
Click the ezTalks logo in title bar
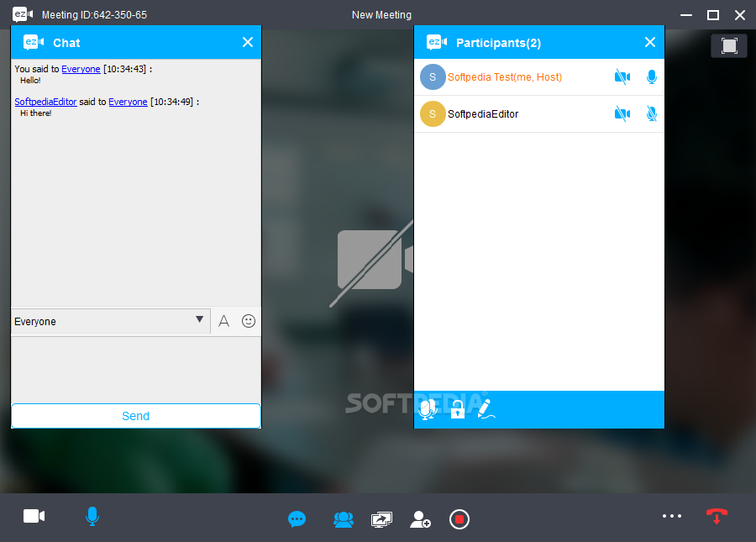[23, 14]
